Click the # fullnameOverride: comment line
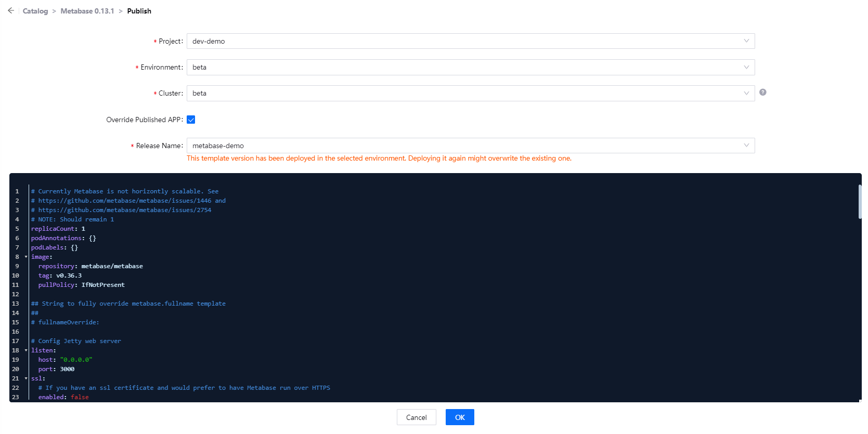 65,322
